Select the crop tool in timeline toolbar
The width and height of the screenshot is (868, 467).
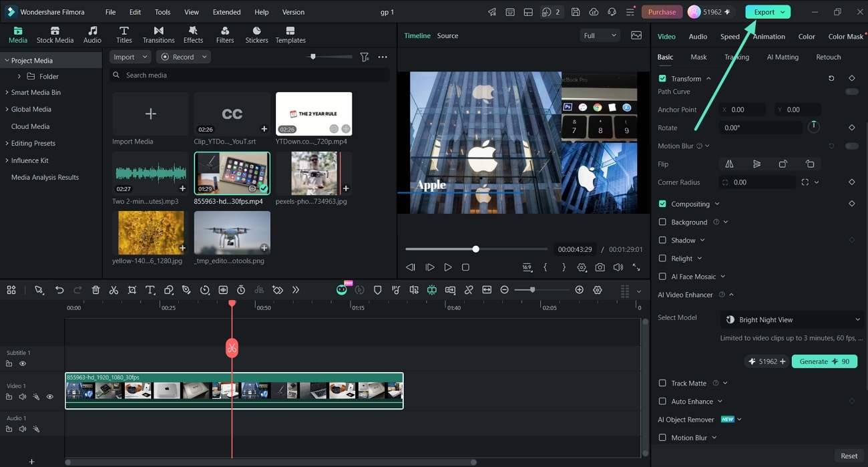(x=132, y=290)
